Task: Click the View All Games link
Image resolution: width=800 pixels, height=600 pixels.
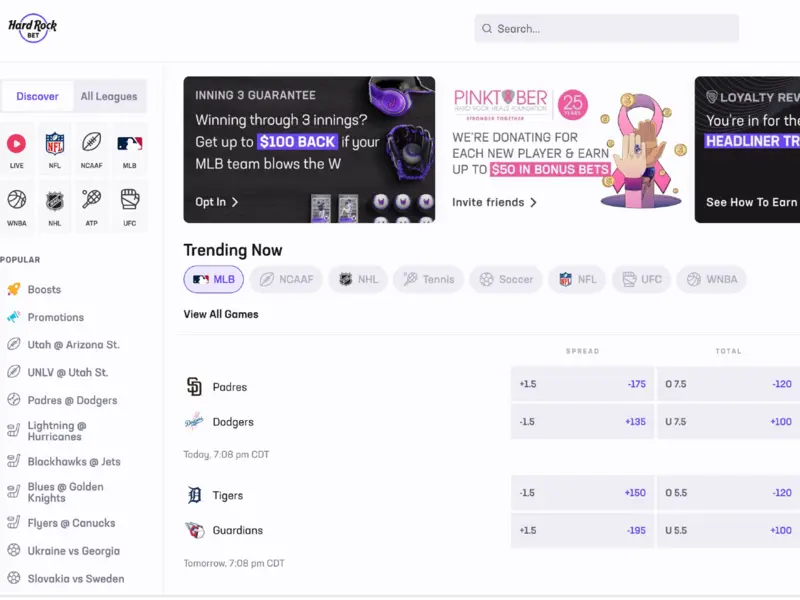Action: pos(221,314)
